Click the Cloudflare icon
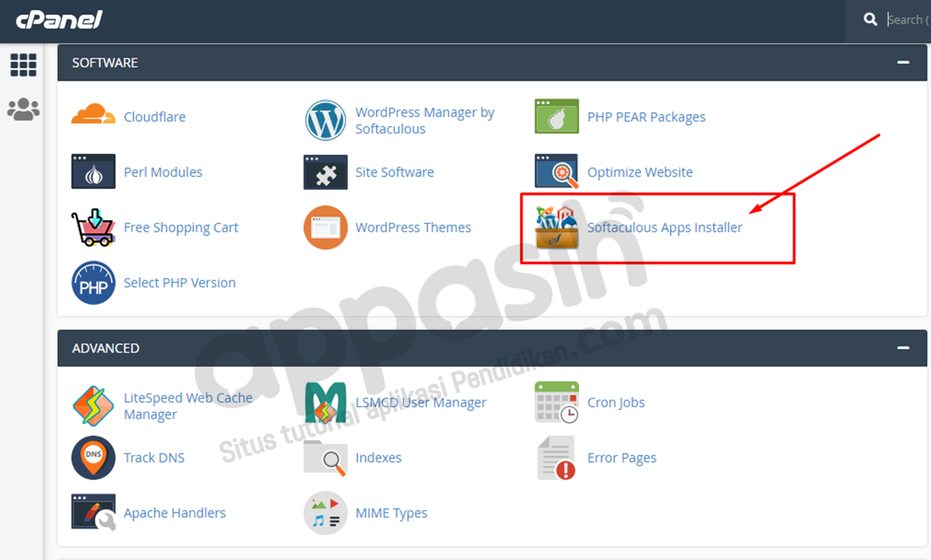 93,115
